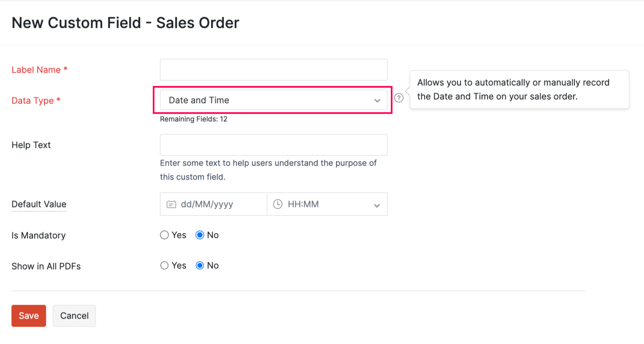Viewport: 644px width, 344px height.
Task: Select Yes for Is Mandatory
Action: [x=165, y=235]
